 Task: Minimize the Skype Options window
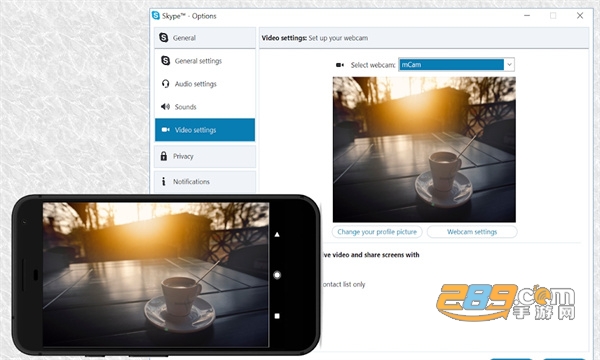(527, 15)
